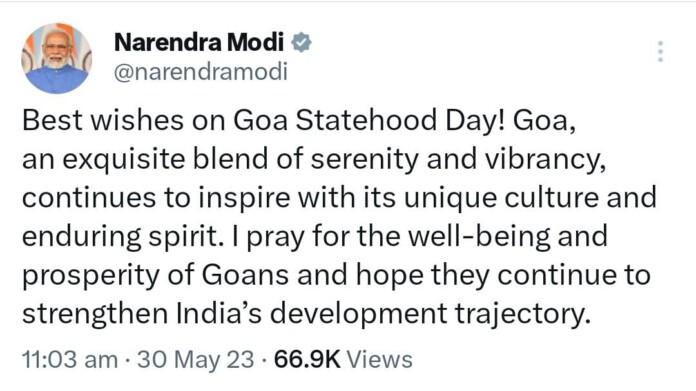Click the Views label

[380, 359]
